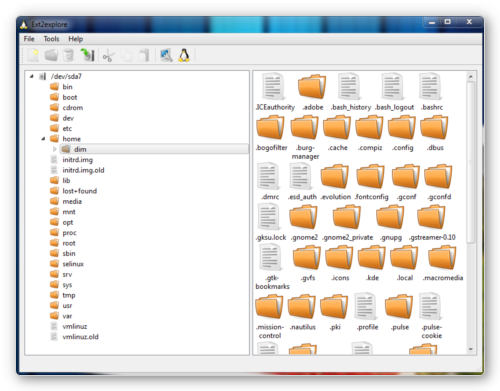Viewport: 500px width, 391px height.
Task: Select the .cache folder icon
Action: coord(337,127)
